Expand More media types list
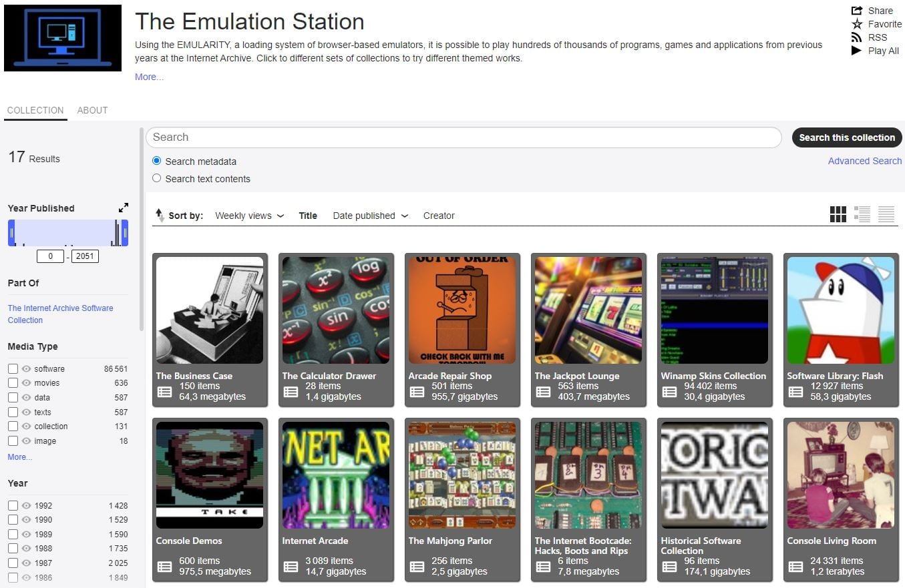 pos(19,457)
